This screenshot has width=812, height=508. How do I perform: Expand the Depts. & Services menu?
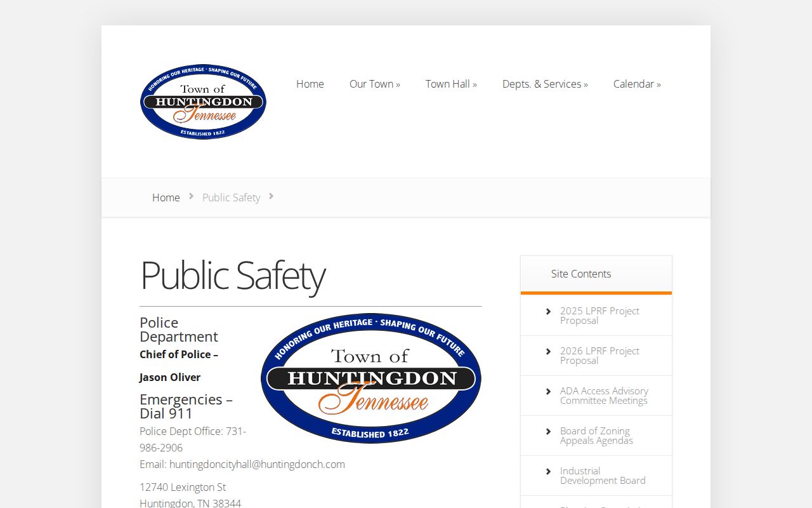tap(545, 84)
